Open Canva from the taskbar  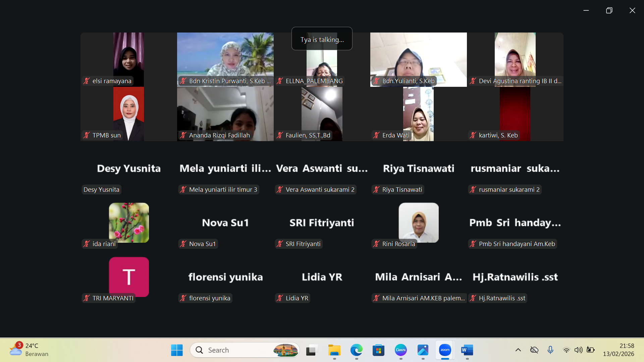[x=400, y=350]
